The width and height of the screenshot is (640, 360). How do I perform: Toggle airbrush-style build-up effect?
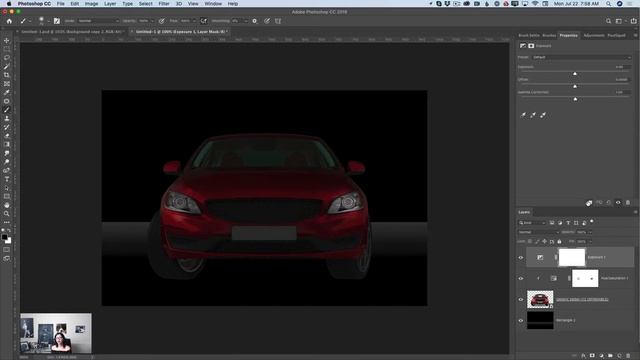[204, 21]
